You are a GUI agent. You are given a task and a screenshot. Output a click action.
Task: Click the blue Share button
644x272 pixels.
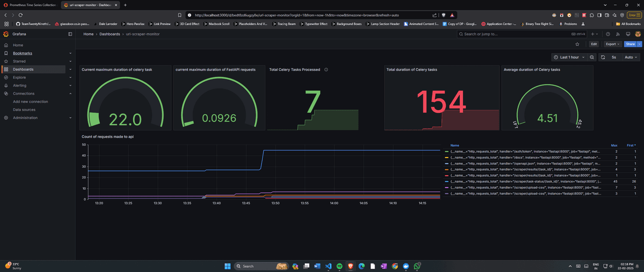(630, 44)
